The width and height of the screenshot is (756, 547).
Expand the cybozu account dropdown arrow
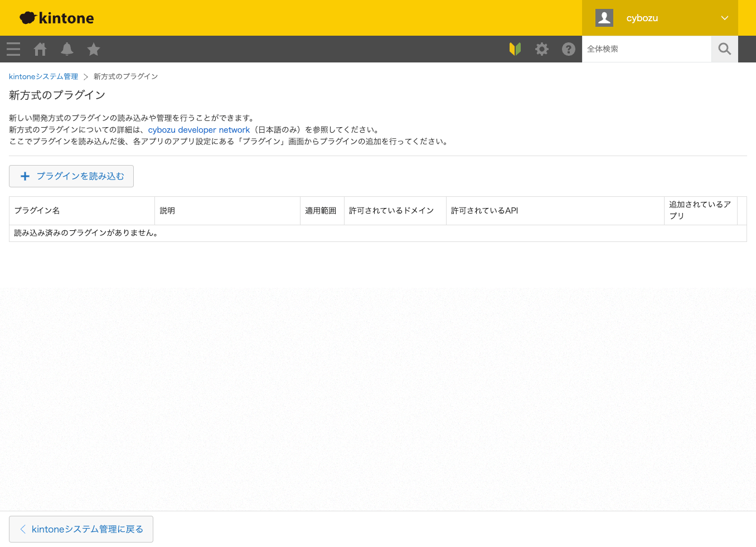point(725,18)
